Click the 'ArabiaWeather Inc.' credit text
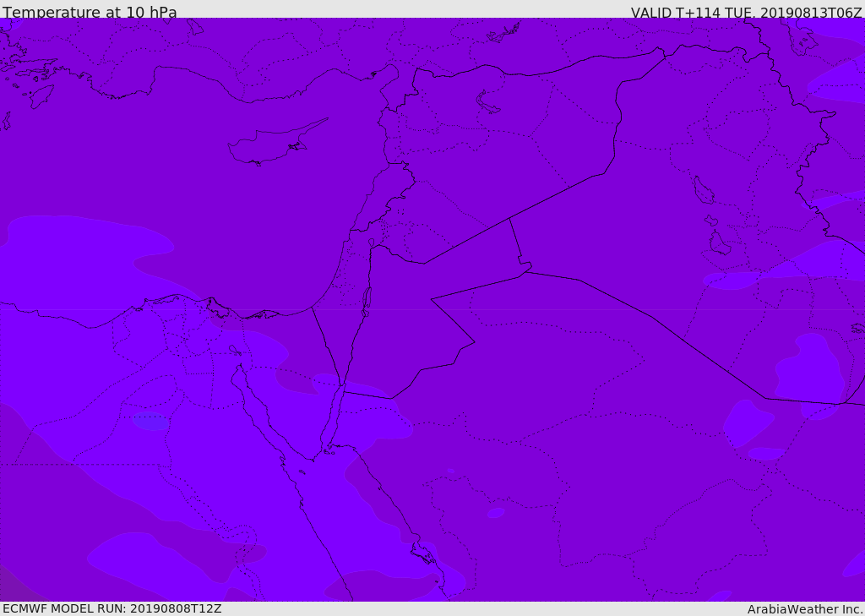The image size is (865, 616). [806, 609]
